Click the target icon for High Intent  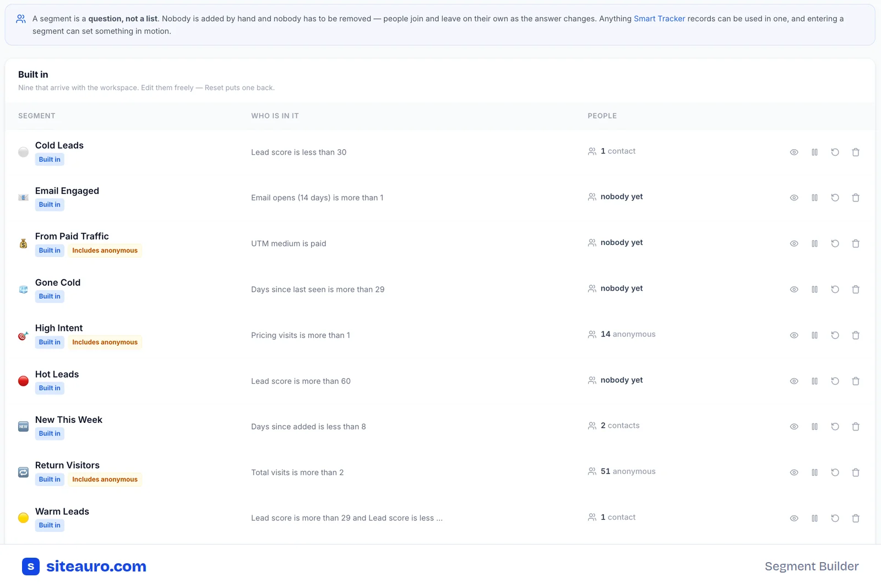point(23,335)
